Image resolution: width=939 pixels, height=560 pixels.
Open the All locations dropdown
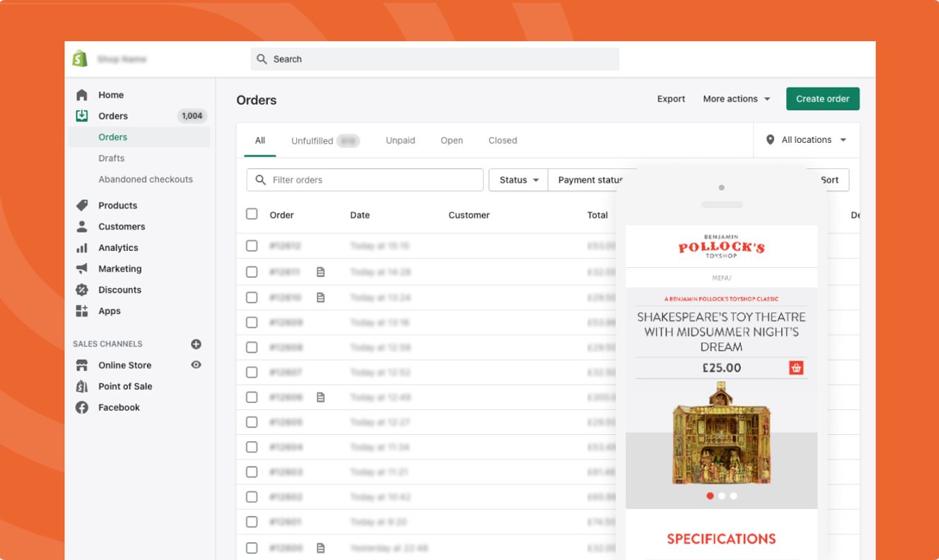point(806,140)
